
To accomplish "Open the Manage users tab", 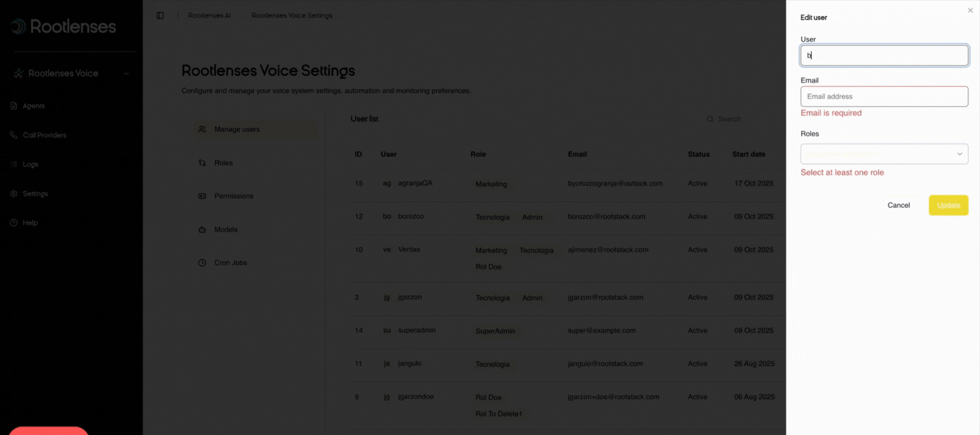I will pyautogui.click(x=237, y=130).
